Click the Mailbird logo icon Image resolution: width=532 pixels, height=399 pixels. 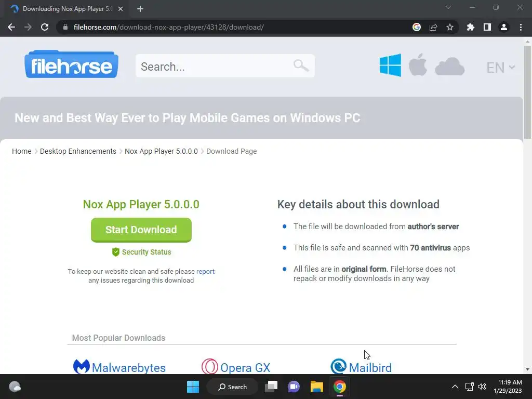pos(339,367)
